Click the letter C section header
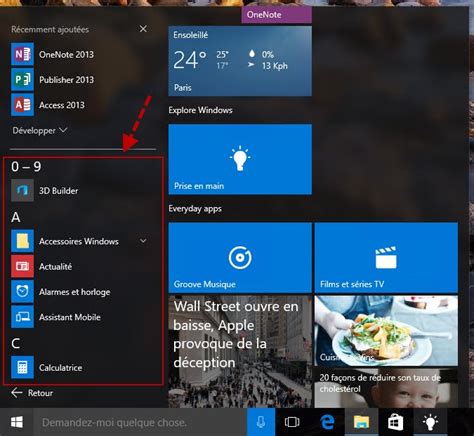This screenshot has height=436, width=474. [x=15, y=343]
